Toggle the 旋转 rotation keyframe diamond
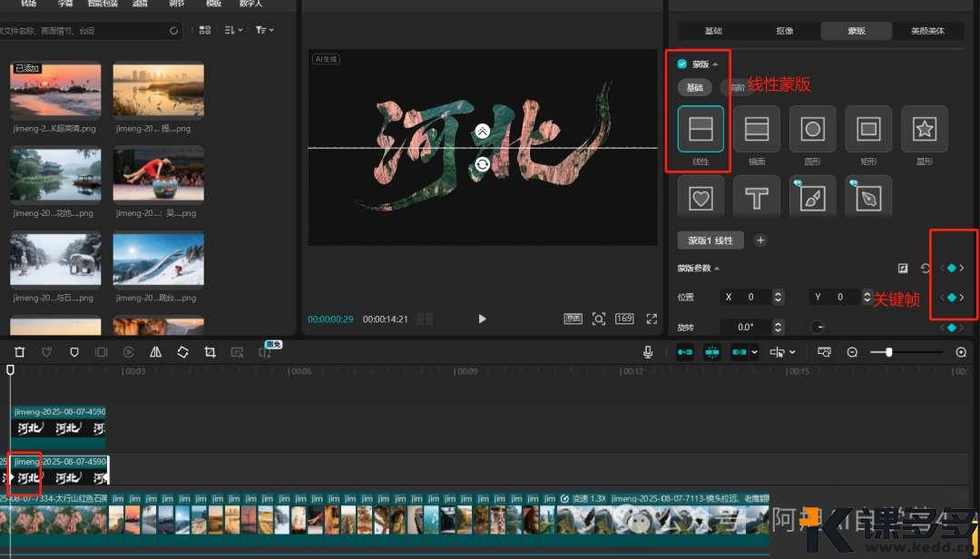Viewport: 980px width, 559px height. 951,327
